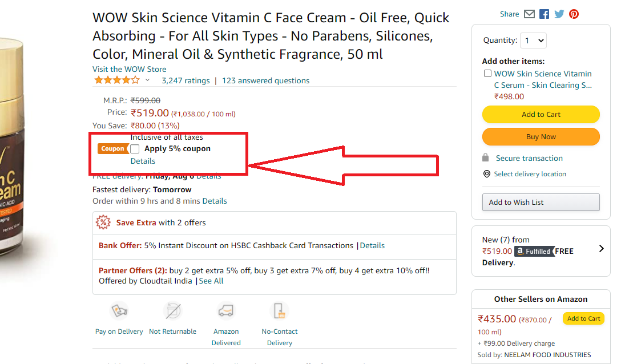This screenshot has height=364, width=633.
Task: Tick the Apply 5% coupon checkbox
Action: point(135,149)
